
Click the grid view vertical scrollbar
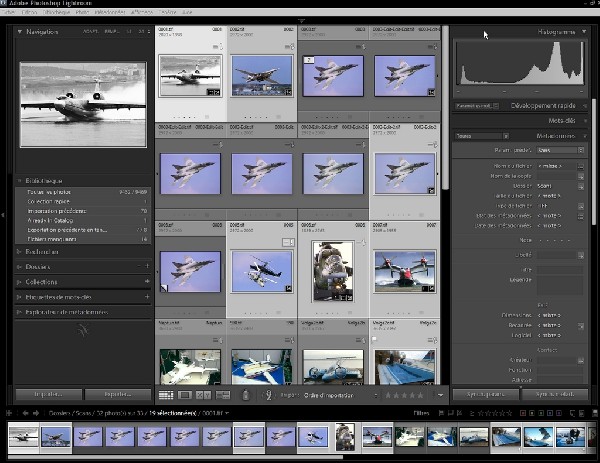[x=445, y=107]
